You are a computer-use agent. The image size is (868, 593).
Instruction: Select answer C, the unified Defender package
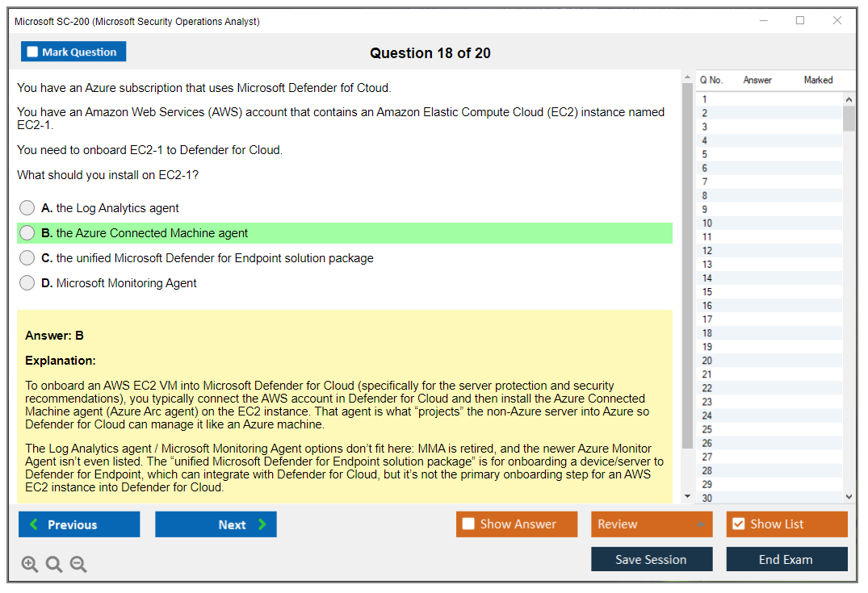tap(27, 258)
